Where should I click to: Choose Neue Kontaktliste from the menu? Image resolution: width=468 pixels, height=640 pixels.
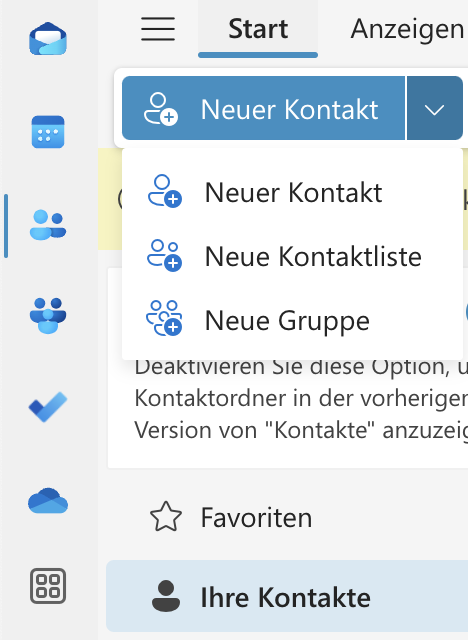[292, 256]
